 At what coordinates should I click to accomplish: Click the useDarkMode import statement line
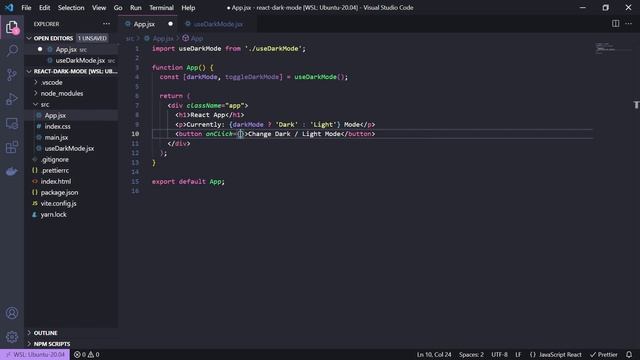pyautogui.click(x=229, y=49)
